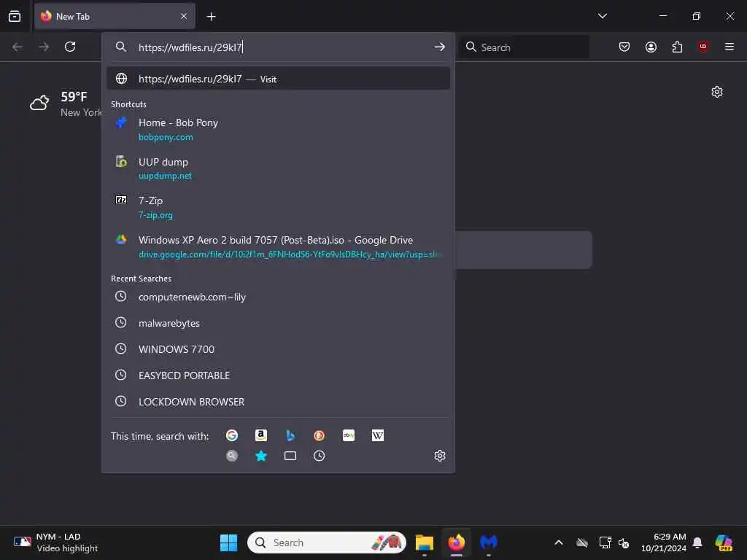Open the notifications bell
The width and height of the screenshot is (747, 560).
pyautogui.click(x=697, y=542)
